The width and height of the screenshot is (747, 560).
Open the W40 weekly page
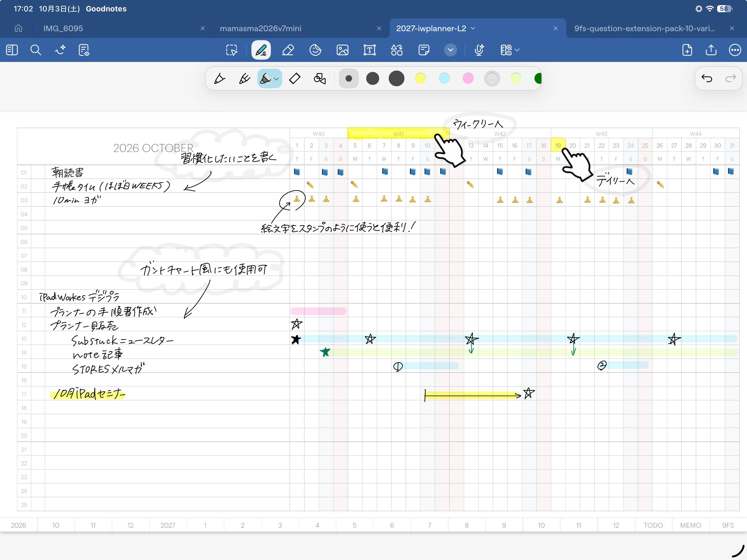318,134
